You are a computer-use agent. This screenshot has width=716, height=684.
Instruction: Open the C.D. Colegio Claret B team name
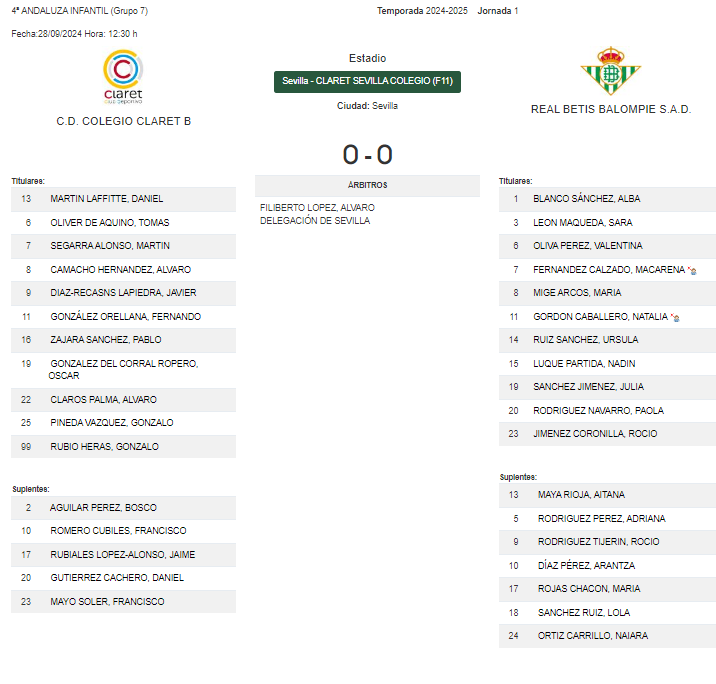pyautogui.click(x=124, y=121)
